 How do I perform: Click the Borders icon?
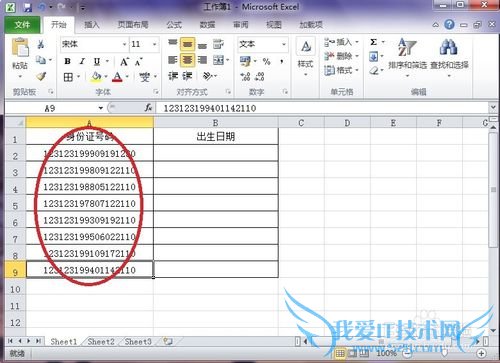click(x=68, y=77)
